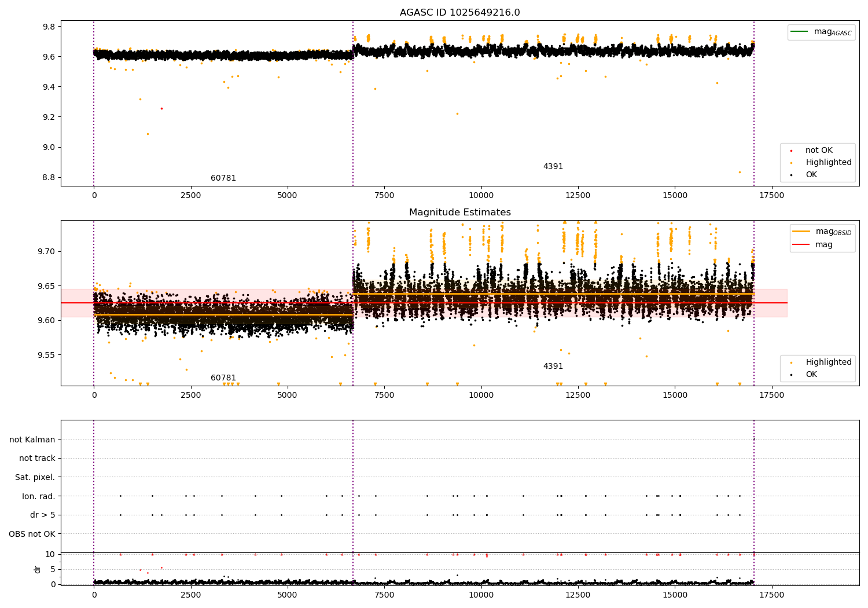Click the '12500' x-axis tick of Magnitude Estimates plot

[x=578, y=395]
